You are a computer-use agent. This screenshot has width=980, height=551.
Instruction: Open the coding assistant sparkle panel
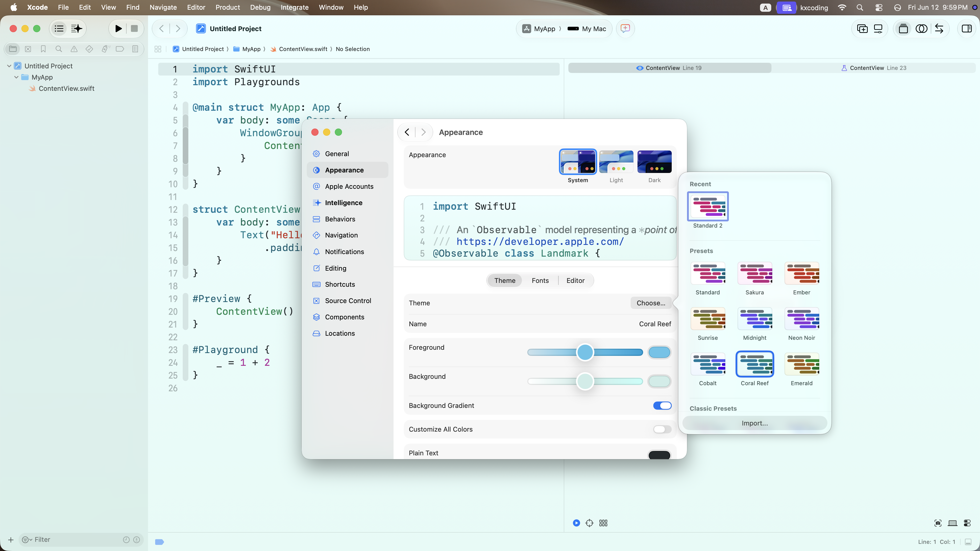pos(77,29)
